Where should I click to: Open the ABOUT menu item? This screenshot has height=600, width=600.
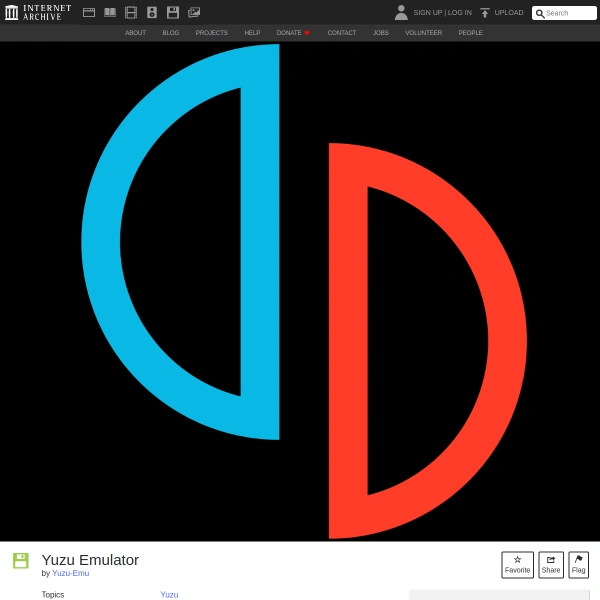[135, 33]
